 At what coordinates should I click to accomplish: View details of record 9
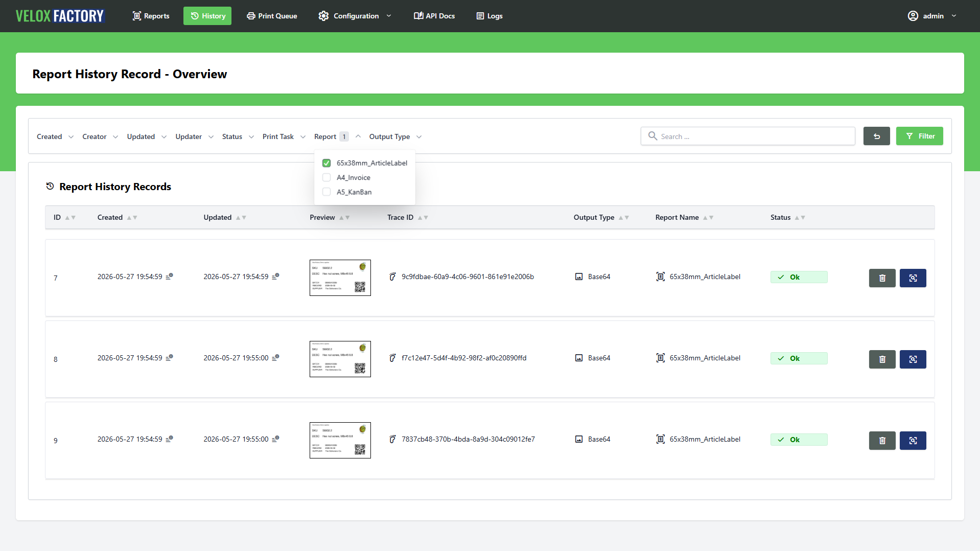(x=913, y=441)
